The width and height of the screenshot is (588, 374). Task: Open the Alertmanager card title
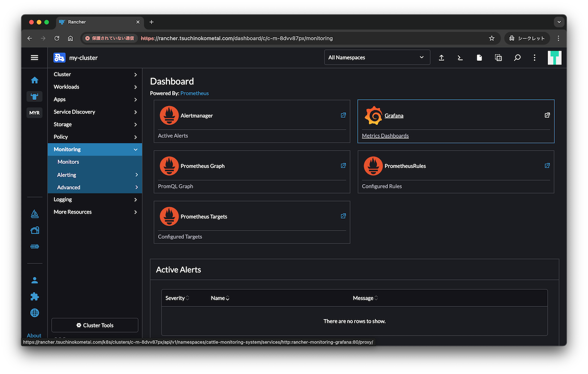(196, 116)
